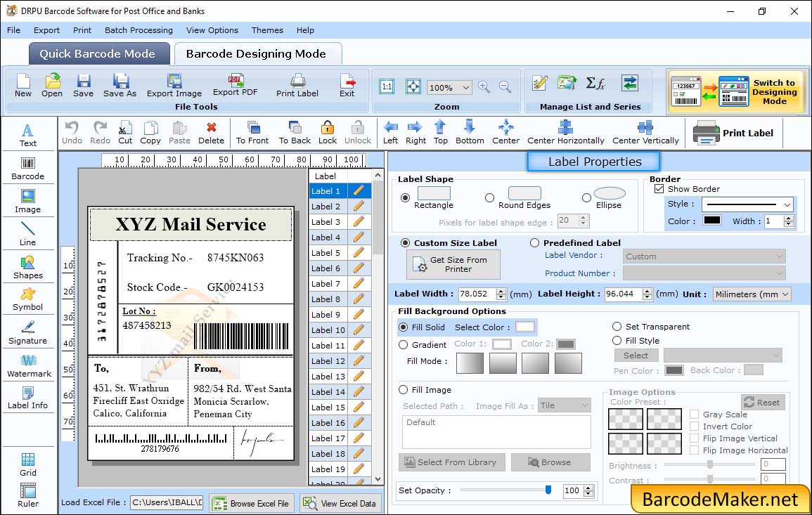Open Image Fill As dropdown
The image size is (812, 515).
564,405
